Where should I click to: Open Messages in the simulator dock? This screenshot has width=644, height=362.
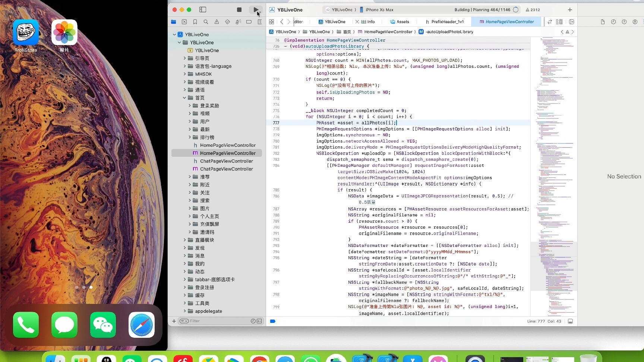click(x=64, y=325)
